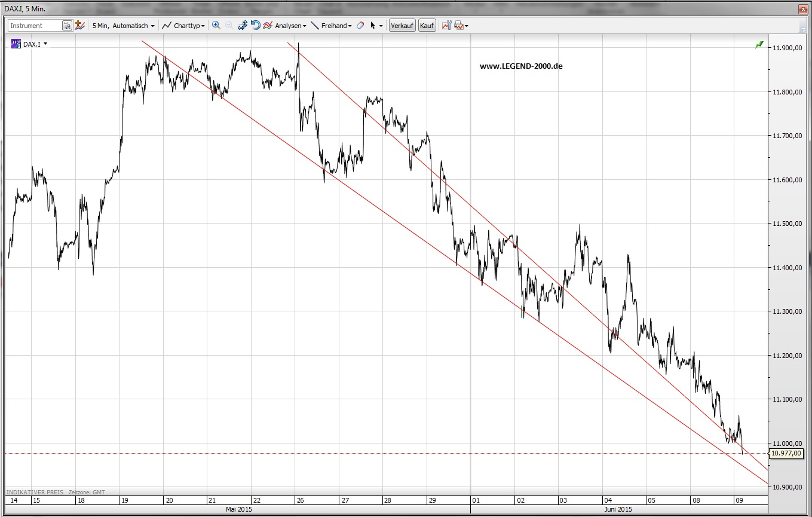The image size is (812, 517).
Task: Click the Kauf button
Action: [x=427, y=26]
